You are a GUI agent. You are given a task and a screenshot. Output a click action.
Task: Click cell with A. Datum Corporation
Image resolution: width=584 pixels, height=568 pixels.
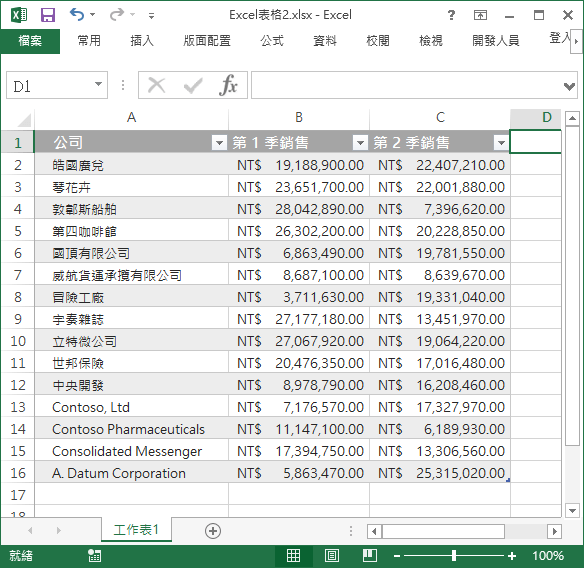[x=131, y=473]
